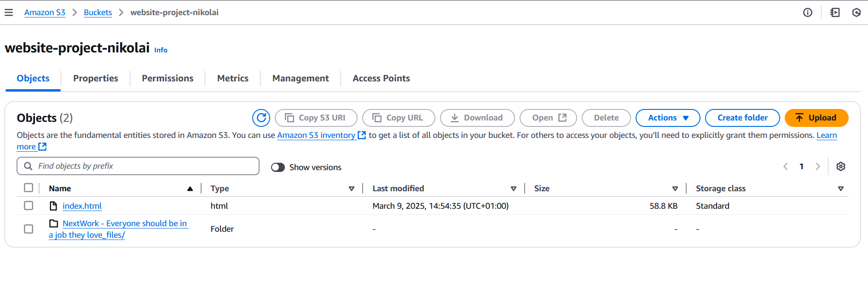Click the index.html file icon
The width and height of the screenshot is (868, 297).
click(x=53, y=206)
